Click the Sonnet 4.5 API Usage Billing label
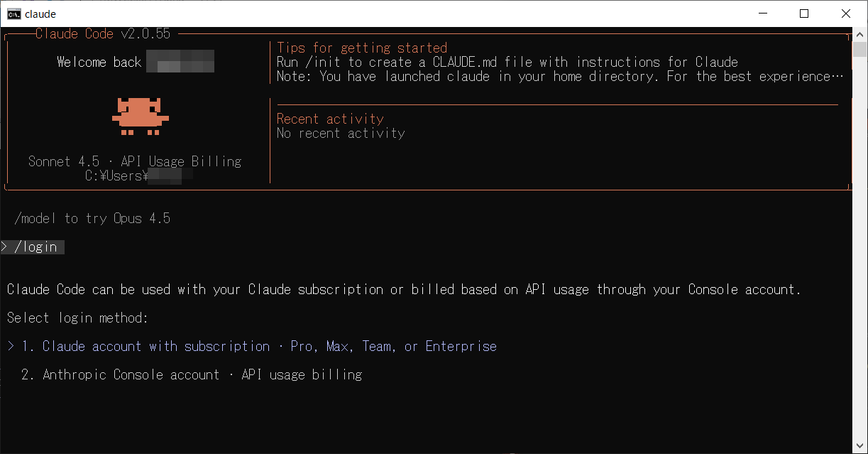868x454 pixels. (135, 161)
